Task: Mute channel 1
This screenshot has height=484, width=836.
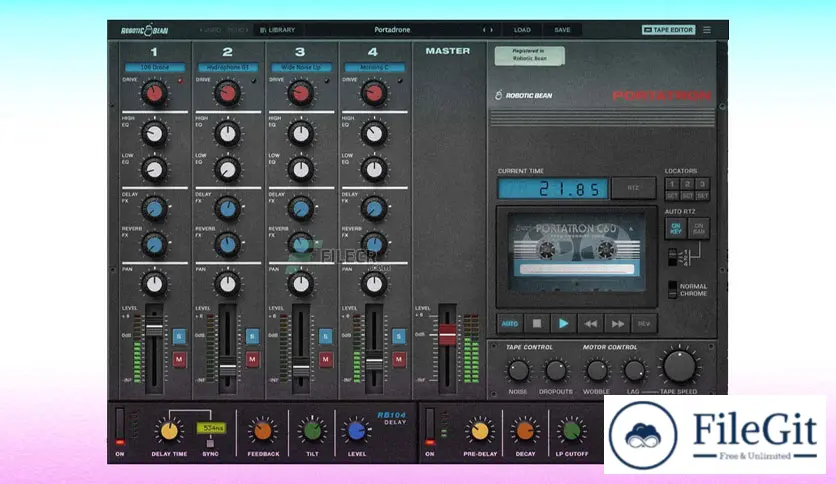Action: (x=179, y=359)
